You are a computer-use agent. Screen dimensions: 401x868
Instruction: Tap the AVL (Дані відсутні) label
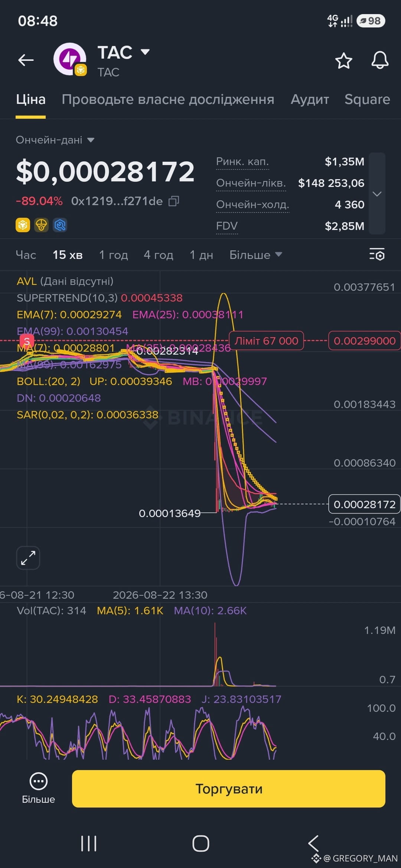click(65, 281)
